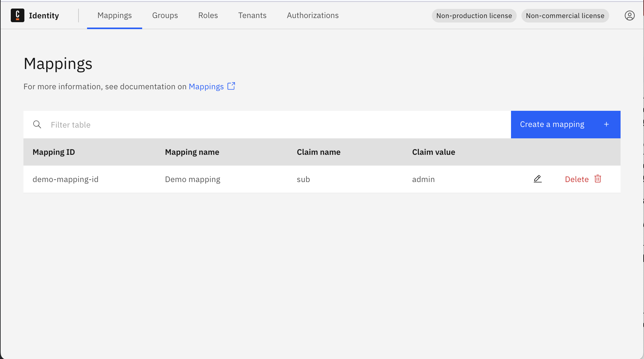Switch to the Groups tab
Viewport: 644px width, 359px height.
(165, 16)
